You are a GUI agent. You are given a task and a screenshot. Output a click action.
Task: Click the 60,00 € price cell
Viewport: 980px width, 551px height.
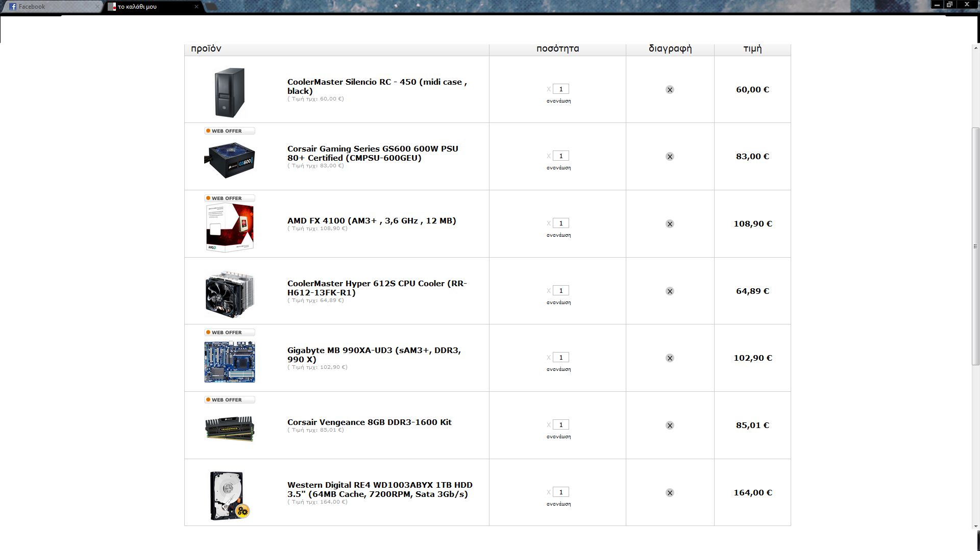[x=752, y=90]
